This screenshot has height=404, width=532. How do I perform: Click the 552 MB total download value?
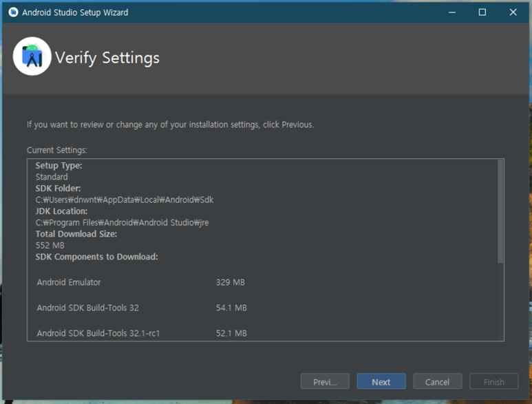pos(50,245)
